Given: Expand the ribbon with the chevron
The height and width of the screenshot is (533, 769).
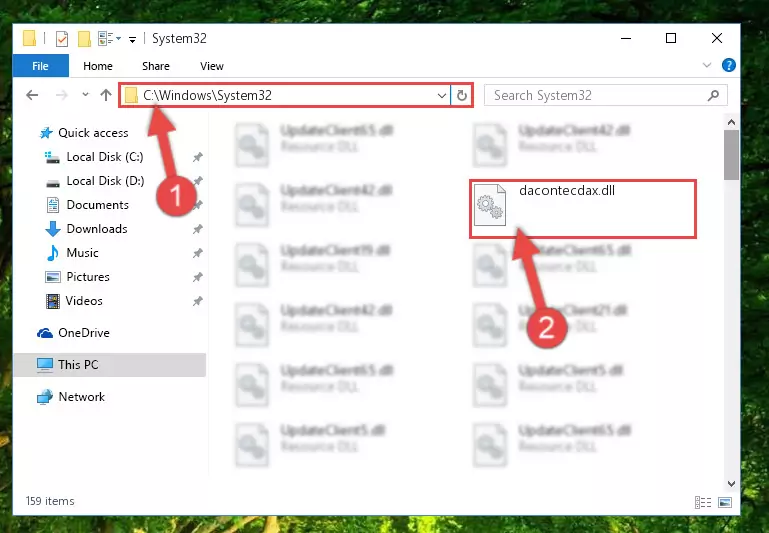Looking at the screenshot, I should tap(707, 65).
